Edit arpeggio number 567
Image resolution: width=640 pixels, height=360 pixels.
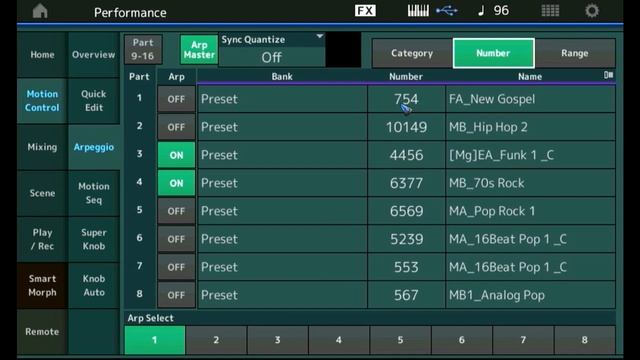tap(406, 295)
